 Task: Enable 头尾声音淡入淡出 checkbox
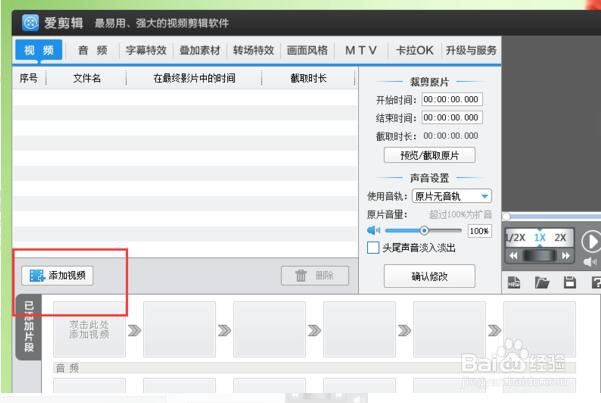373,248
